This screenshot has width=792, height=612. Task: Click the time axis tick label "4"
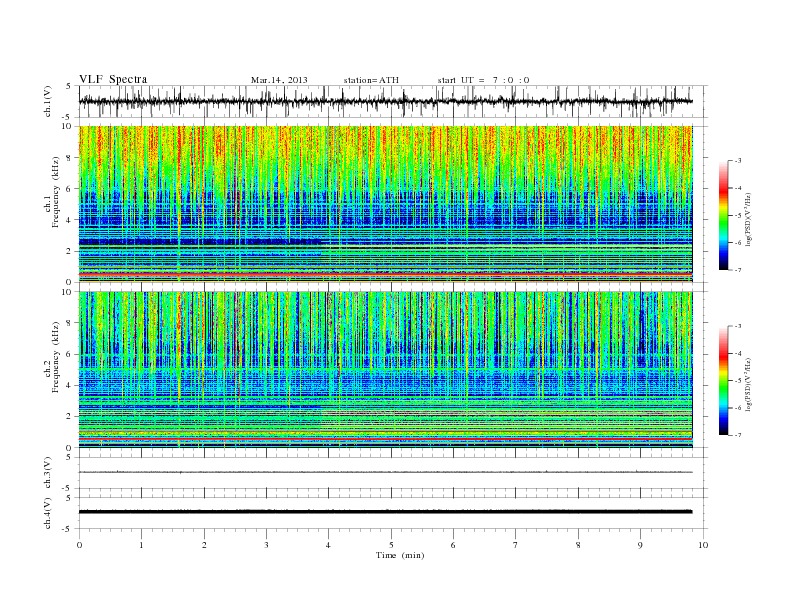pos(329,545)
